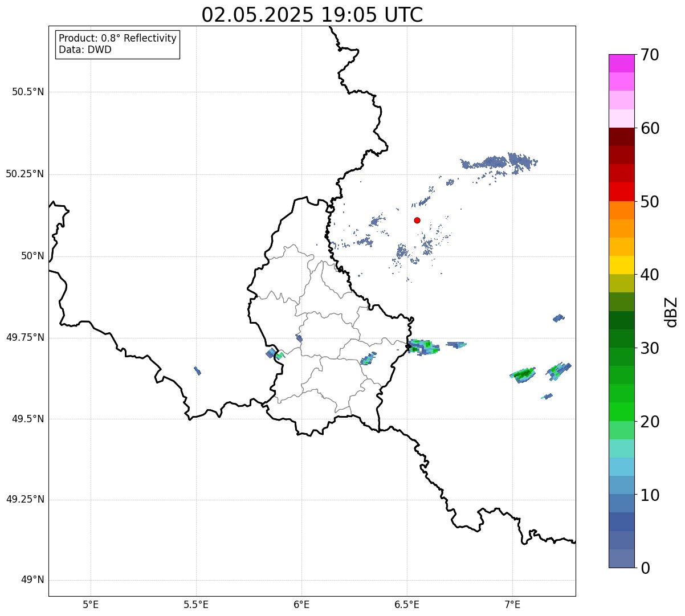Click the dark red colorbar segment

621,137
